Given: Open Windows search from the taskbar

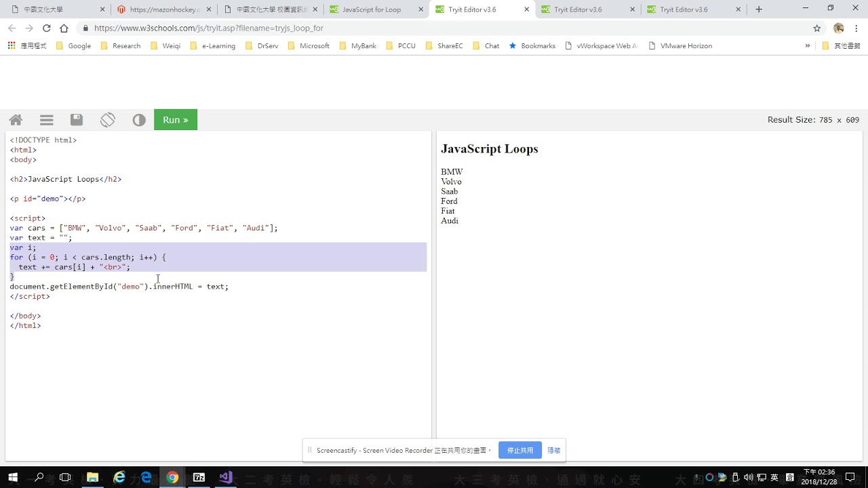Looking at the screenshot, I should 39,477.
